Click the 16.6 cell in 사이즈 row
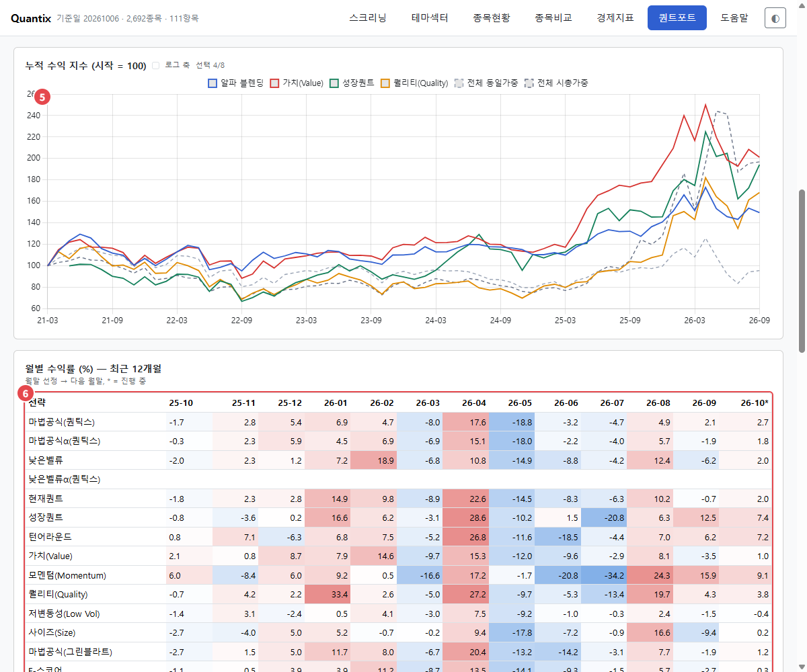 click(x=650, y=632)
